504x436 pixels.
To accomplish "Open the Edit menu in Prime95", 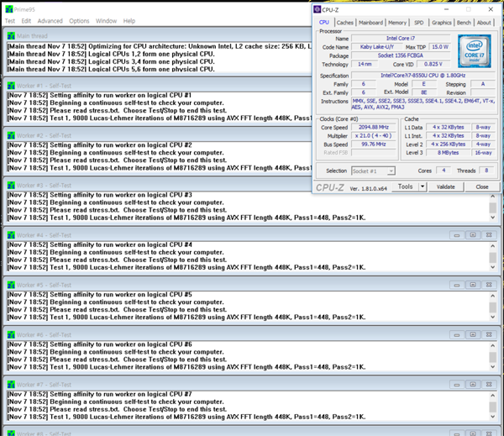I will [26, 21].
